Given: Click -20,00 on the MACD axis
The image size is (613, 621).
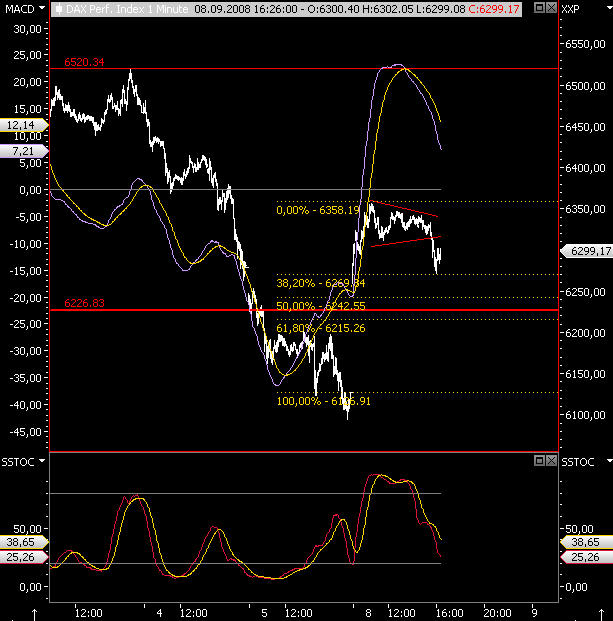Looking at the screenshot, I should pyautogui.click(x=25, y=298).
